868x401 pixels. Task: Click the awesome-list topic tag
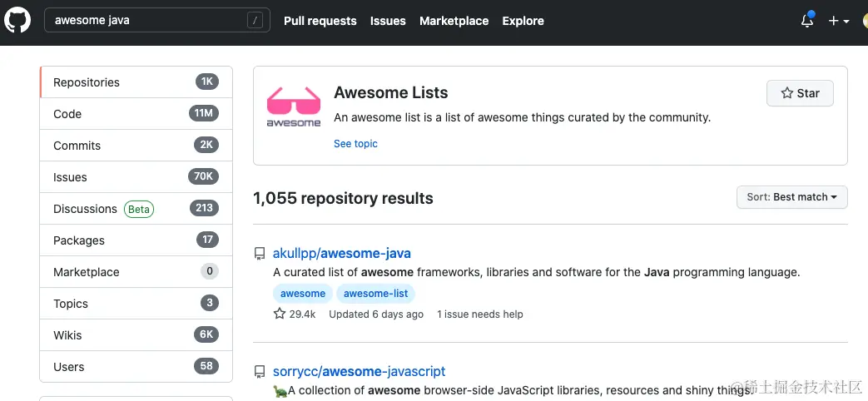pyautogui.click(x=375, y=294)
